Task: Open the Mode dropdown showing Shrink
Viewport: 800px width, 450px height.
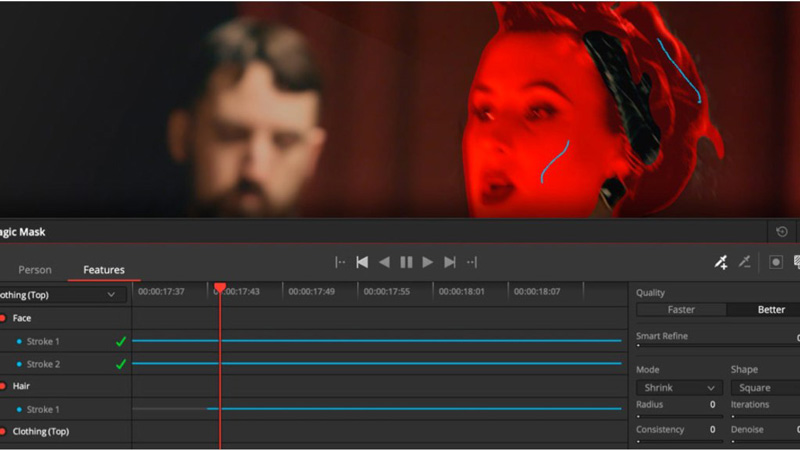Action: point(679,387)
